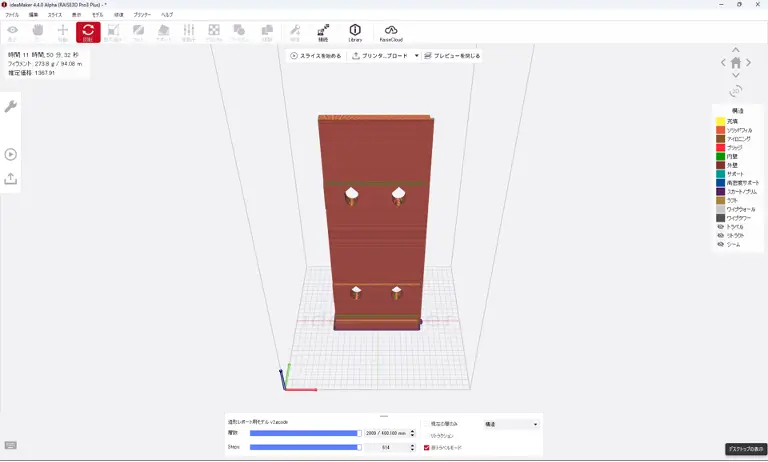Screen dimensions: 768x462
Task: Open the ファイル menu
Action: tap(12, 15)
